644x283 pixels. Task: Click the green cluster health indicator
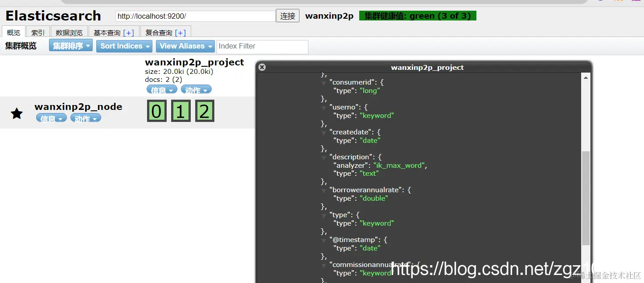(418, 16)
